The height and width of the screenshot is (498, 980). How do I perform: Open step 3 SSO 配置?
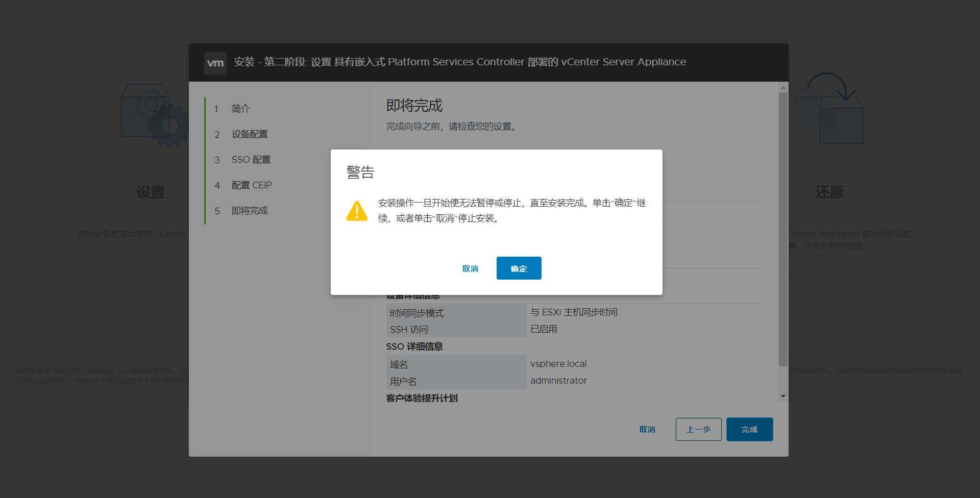(x=251, y=160)
